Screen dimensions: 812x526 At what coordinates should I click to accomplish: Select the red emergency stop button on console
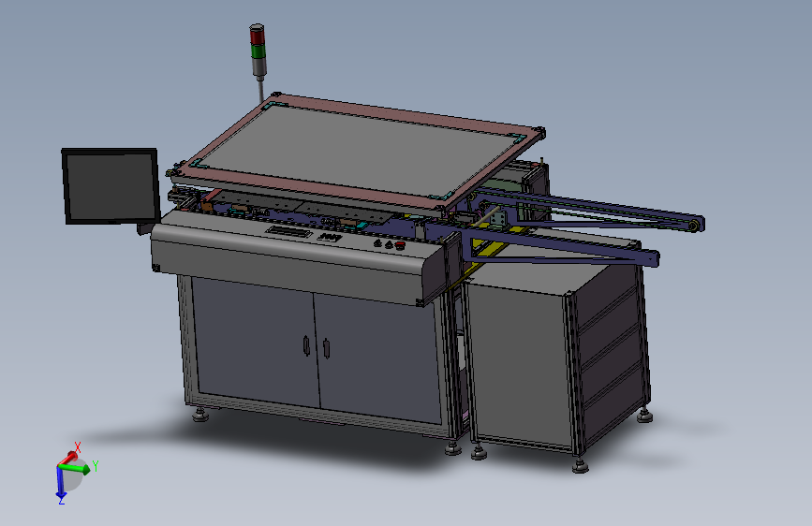(400, 245)
